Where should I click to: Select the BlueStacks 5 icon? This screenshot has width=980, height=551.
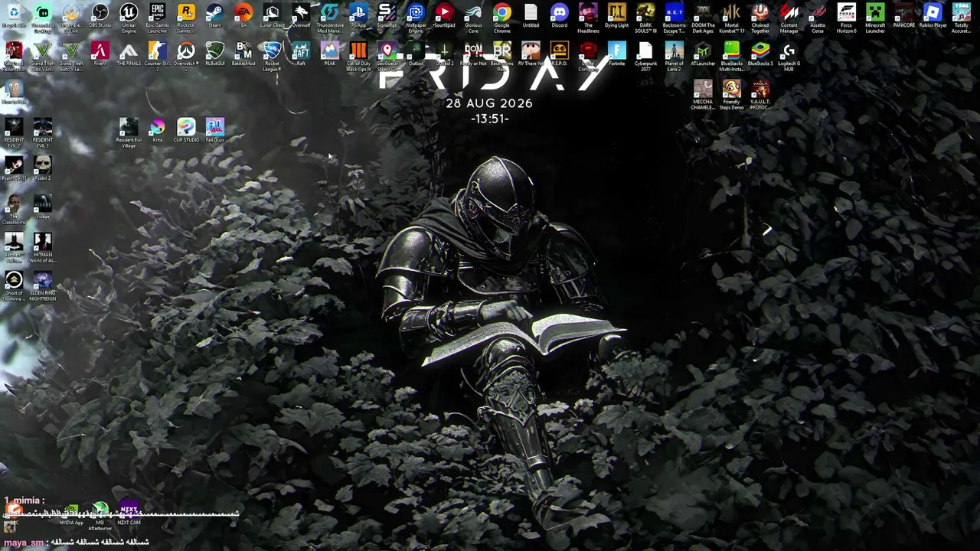point(760,54)
